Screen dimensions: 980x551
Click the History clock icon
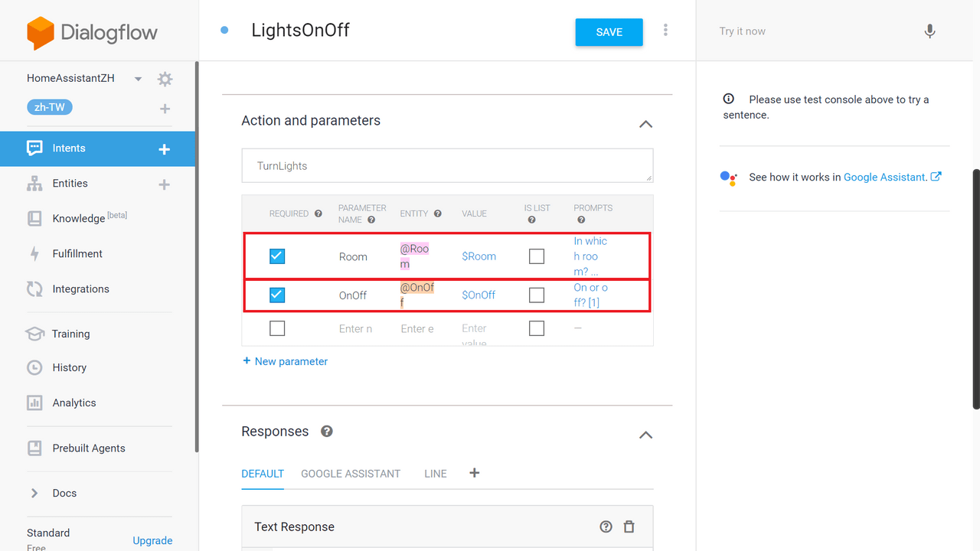[34, 367]
